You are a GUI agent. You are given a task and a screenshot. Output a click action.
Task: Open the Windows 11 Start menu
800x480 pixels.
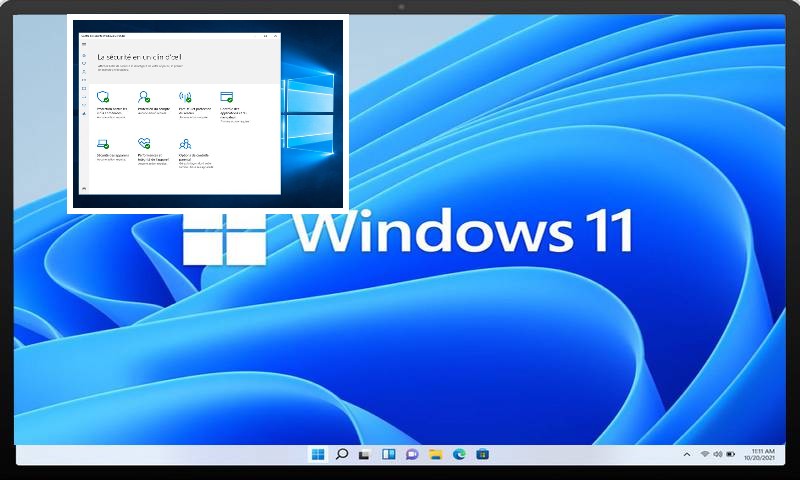tap(318, 454)
